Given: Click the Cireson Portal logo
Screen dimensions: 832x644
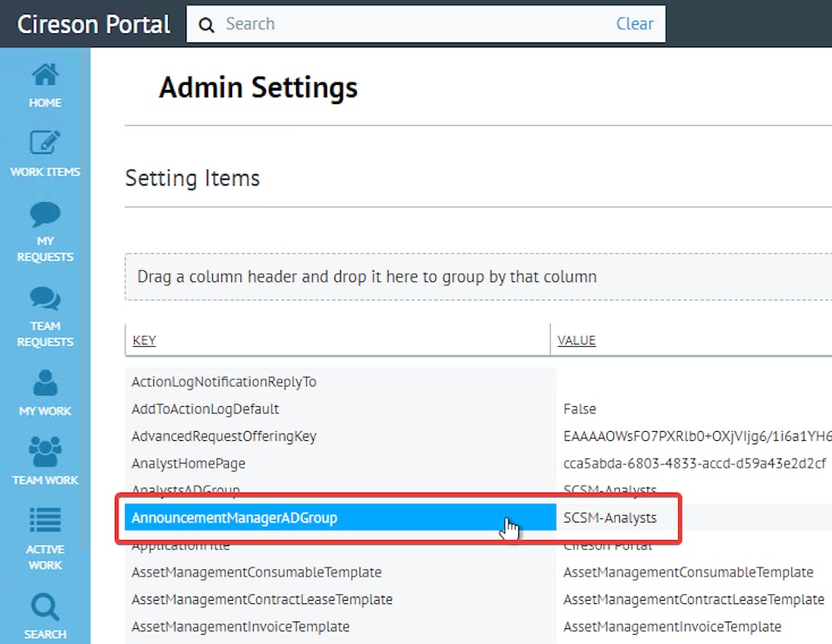Looking at the screenshot, I should pyautogui.click(x=92, y=24).
